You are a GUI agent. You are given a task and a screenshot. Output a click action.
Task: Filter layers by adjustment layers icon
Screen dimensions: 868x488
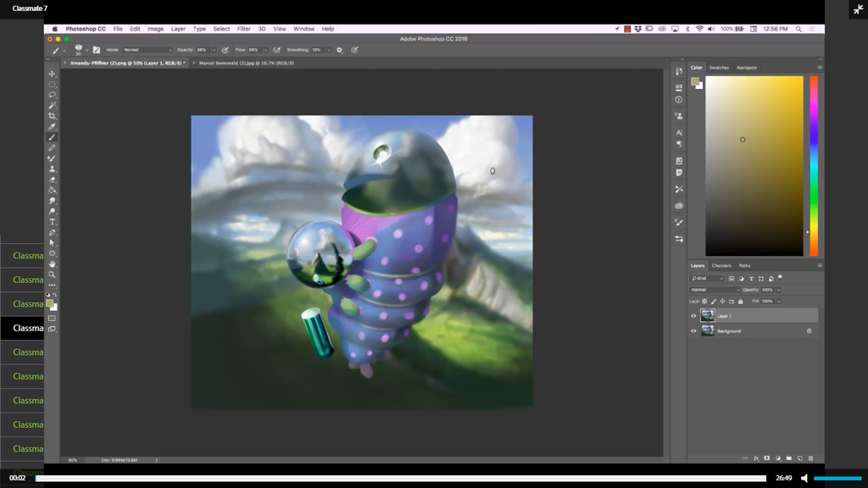[x=741, y=279]
